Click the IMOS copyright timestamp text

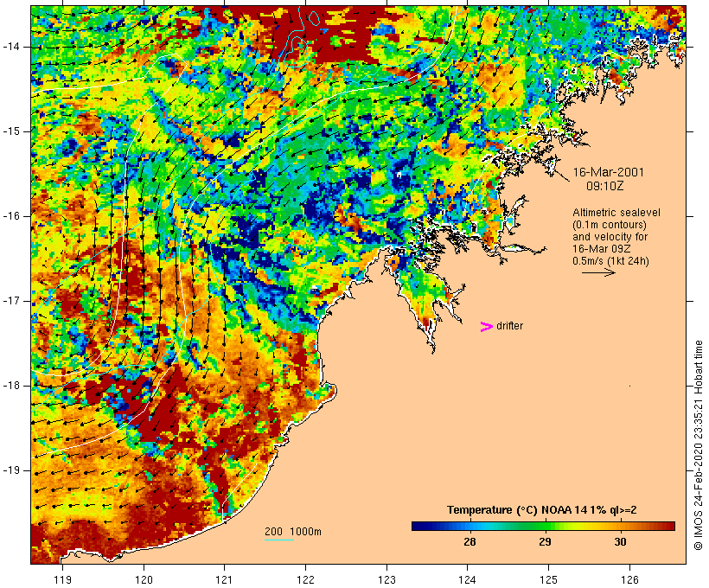click(x=699, y=445)
